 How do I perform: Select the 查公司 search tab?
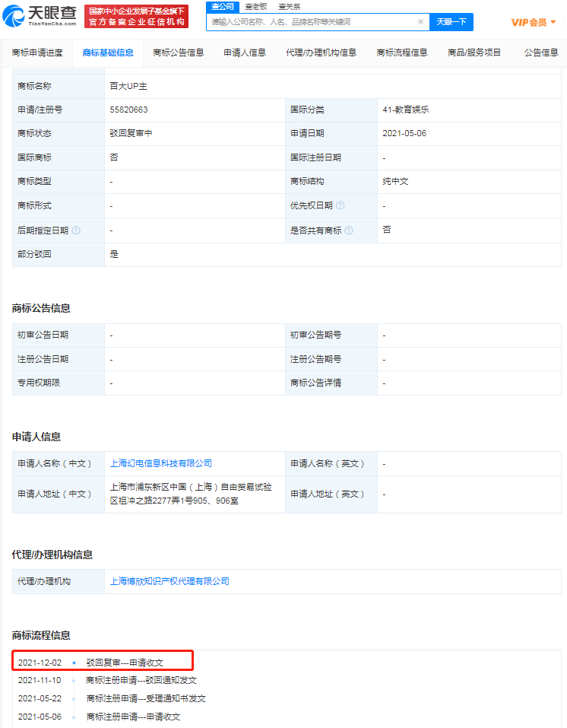[x=222, y=7]
